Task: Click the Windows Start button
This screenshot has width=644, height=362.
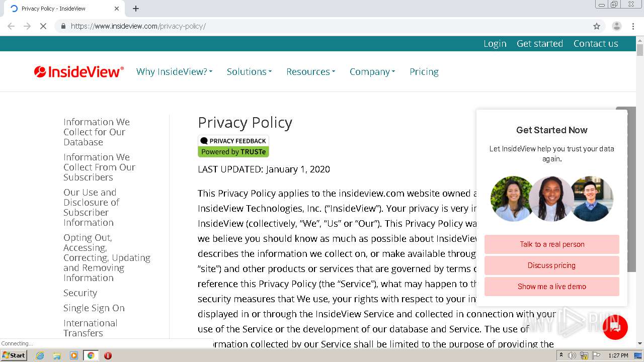Action: tap(14, 355)
